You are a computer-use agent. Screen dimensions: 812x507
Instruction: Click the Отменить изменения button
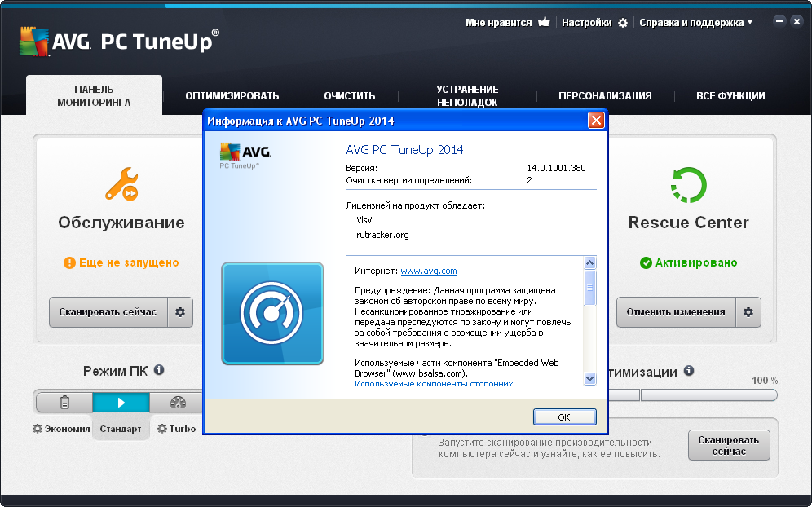click(676, 311)
